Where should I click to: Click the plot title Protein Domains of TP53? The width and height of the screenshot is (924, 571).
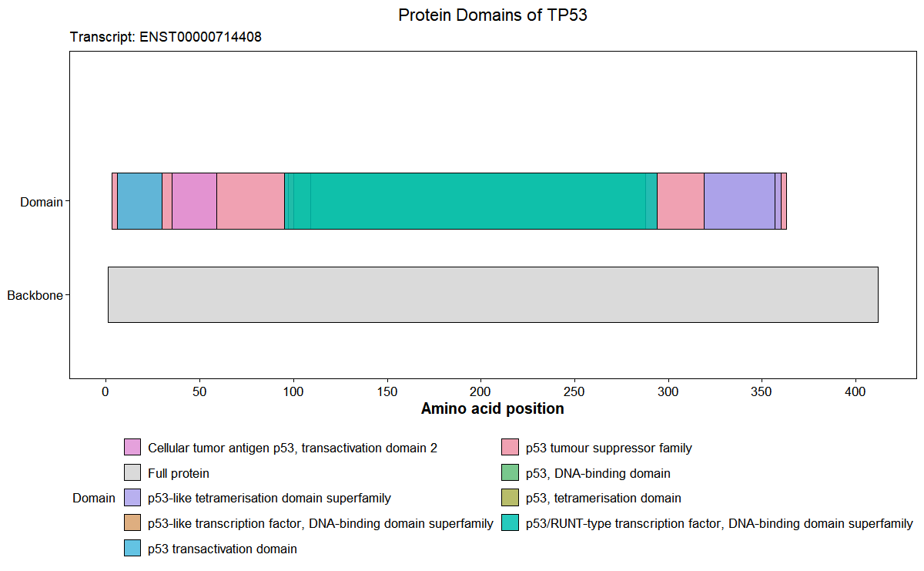(492, 15)
